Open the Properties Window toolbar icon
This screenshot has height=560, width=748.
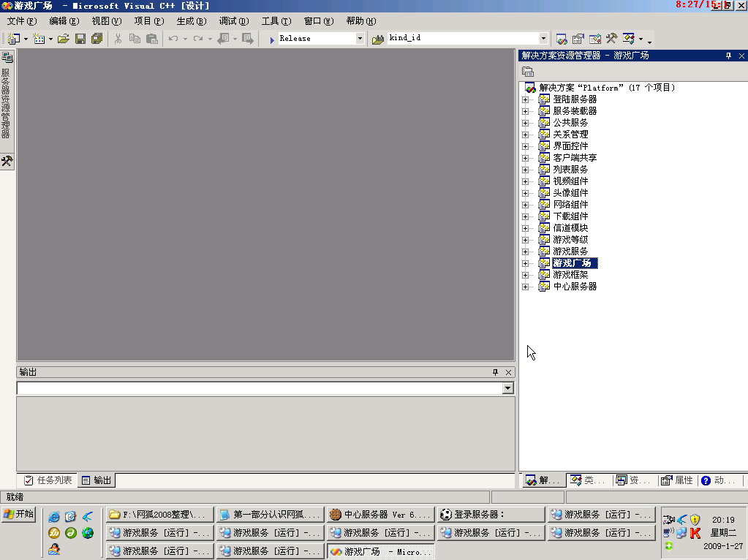[578, 39]
